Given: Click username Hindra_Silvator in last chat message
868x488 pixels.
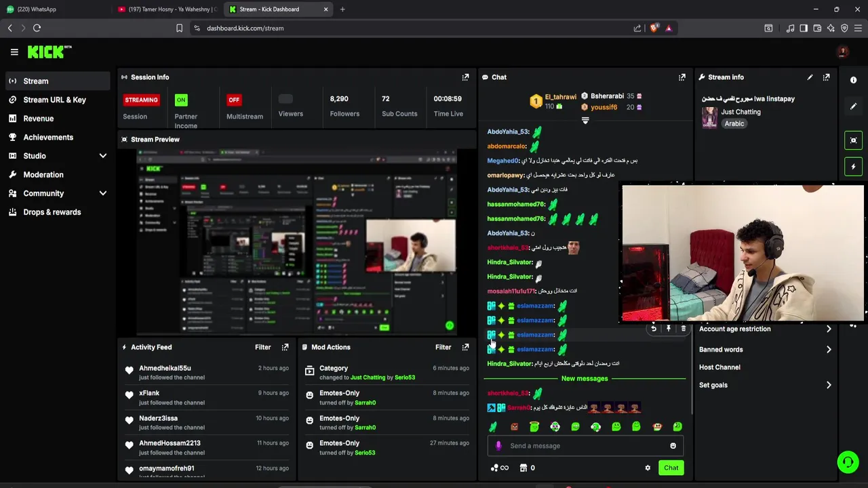Looking at the screenshot, I should pyautogui.click(x=509, y=364).
